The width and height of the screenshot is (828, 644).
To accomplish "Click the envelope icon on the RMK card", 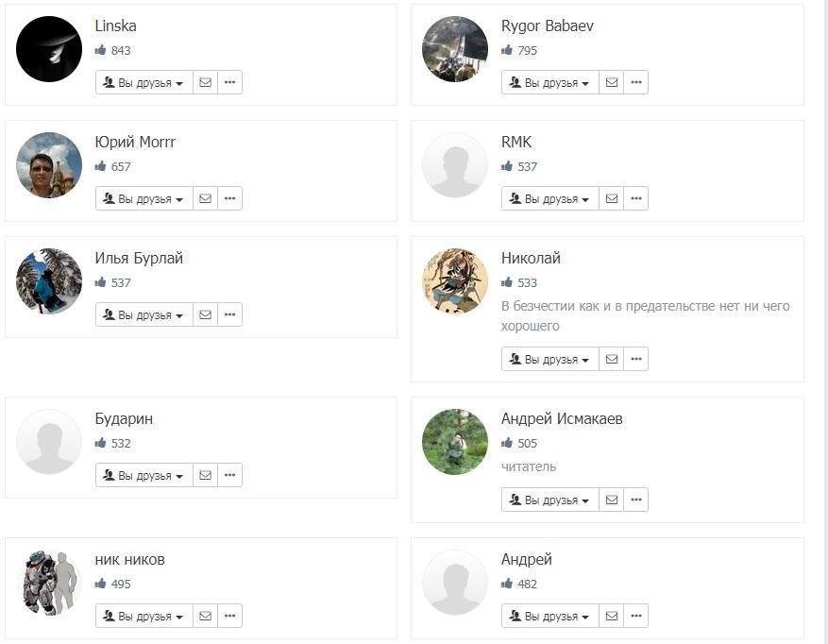I will point(611,198).
